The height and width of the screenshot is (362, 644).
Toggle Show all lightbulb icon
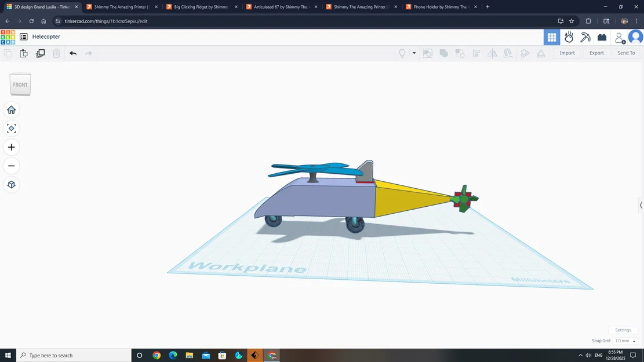tap(402, 53)
